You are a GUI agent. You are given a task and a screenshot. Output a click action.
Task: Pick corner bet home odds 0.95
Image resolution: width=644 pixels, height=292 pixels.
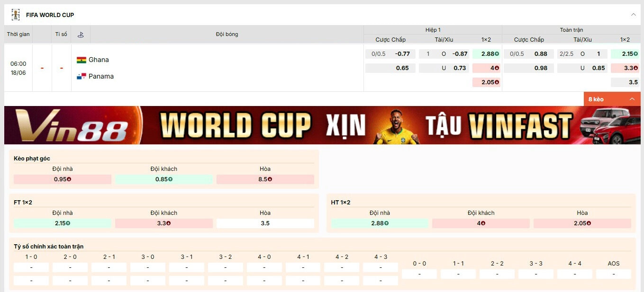[63, 179]
